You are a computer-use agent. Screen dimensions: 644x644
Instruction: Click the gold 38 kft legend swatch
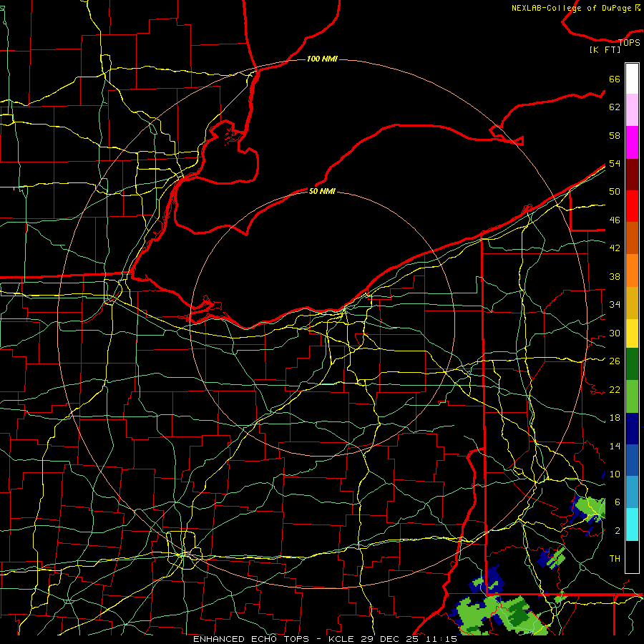632,303
